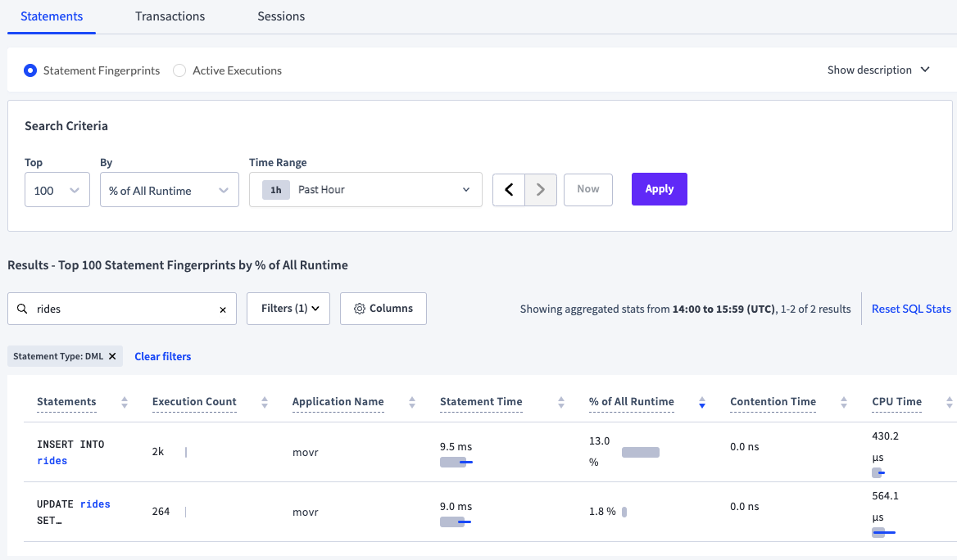
Task: Go to previous time range with left arrow
Action: click(509, 190)
